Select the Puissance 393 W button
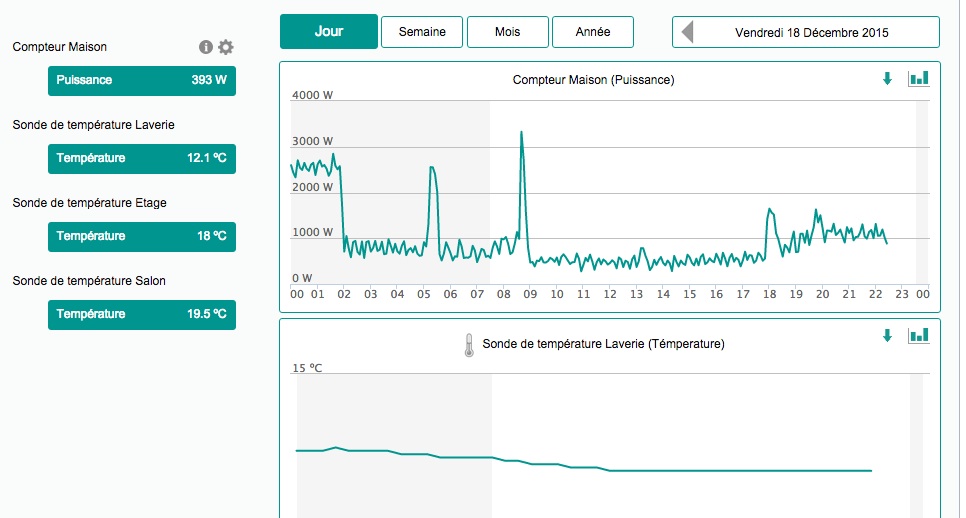Viewport: 966px width, 518px height. [142, 80]
